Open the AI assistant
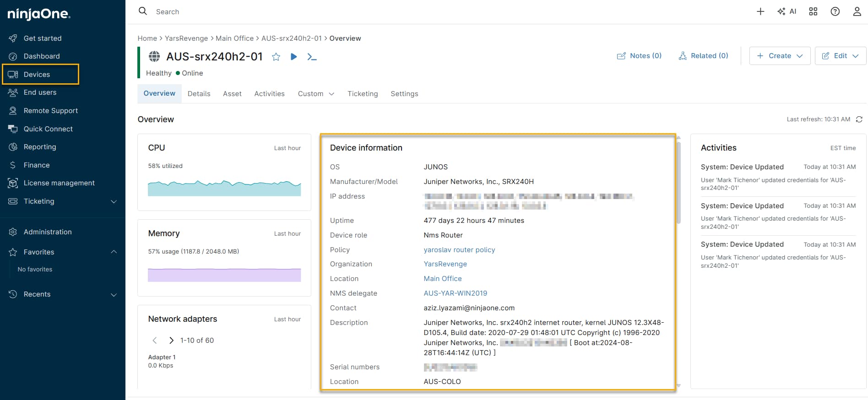 (x=787, y=11)
